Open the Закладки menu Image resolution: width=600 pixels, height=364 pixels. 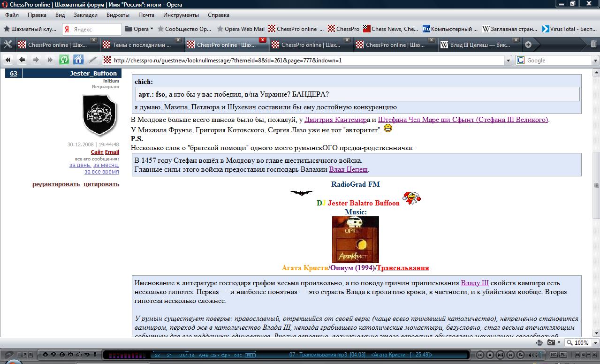tap(85, 15)
